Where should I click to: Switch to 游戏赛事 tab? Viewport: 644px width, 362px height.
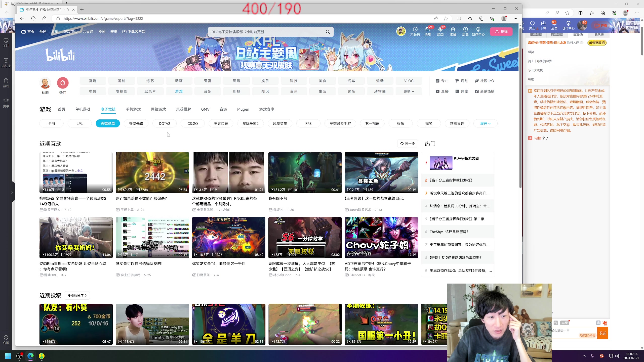[267, 109]
